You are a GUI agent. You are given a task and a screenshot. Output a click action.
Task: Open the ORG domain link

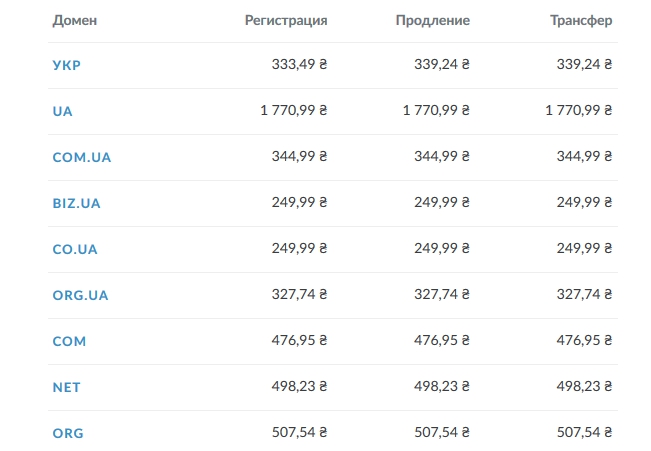(68, 434)
